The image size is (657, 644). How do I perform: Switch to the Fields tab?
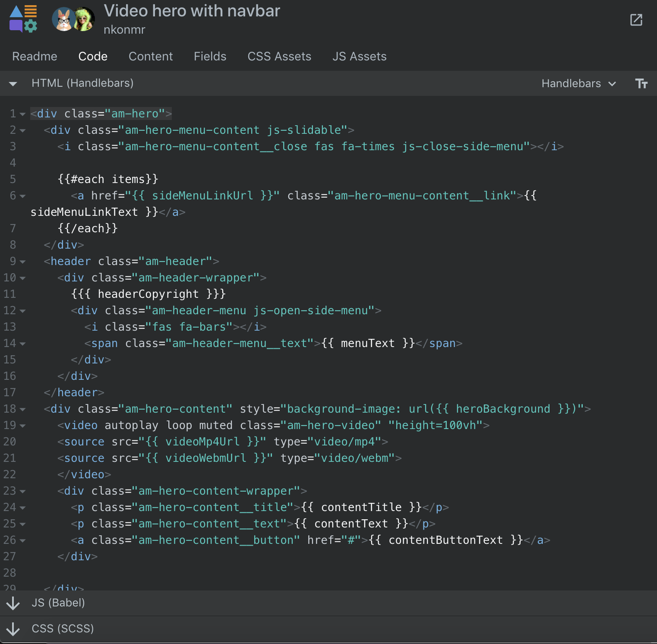coord(210,56)
